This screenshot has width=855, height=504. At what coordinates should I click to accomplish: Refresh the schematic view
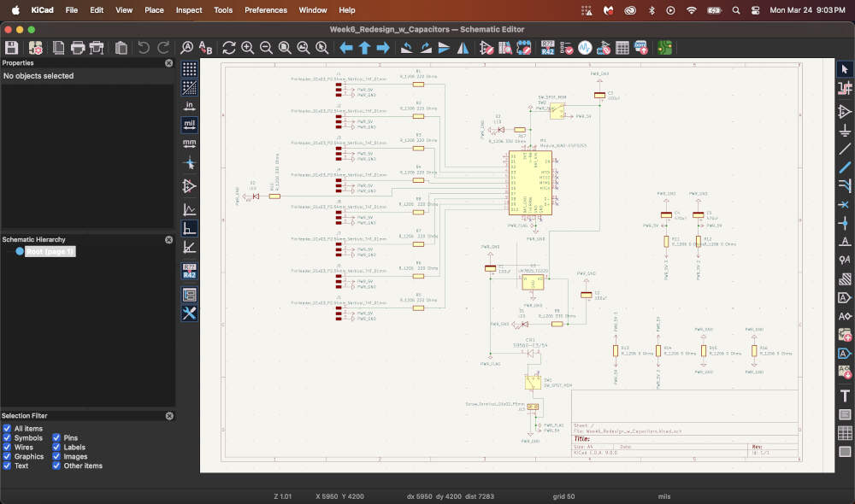[229, 48]
